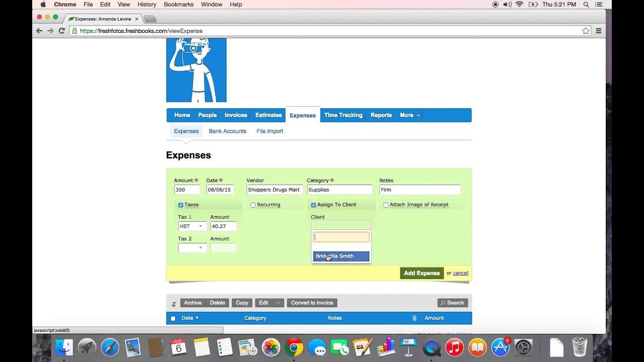The width and height of the screenshot is (644, 362).
Task: Enable the Recurring checkbox
Action: coord(253,205)
